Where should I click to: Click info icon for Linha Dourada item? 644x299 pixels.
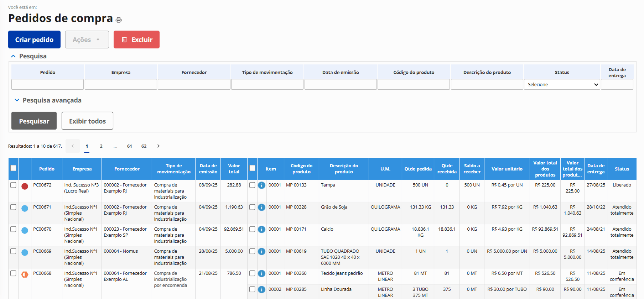click(x=261, y=290)
